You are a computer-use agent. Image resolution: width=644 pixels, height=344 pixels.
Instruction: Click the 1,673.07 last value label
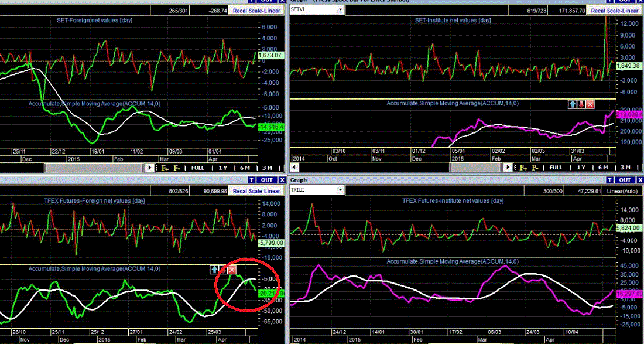[270, 55]
